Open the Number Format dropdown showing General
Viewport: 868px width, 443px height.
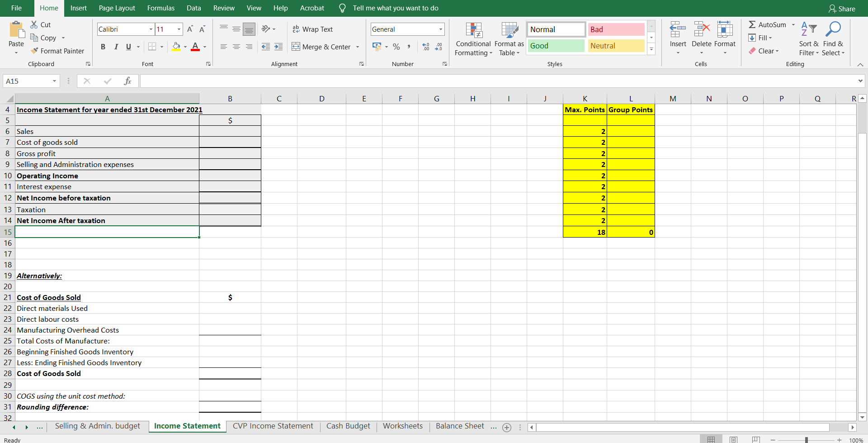coord(441,29)
